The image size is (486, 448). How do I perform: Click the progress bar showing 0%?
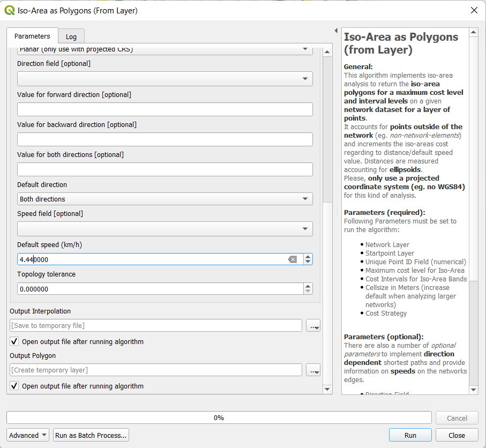click(x=219, y=417)
